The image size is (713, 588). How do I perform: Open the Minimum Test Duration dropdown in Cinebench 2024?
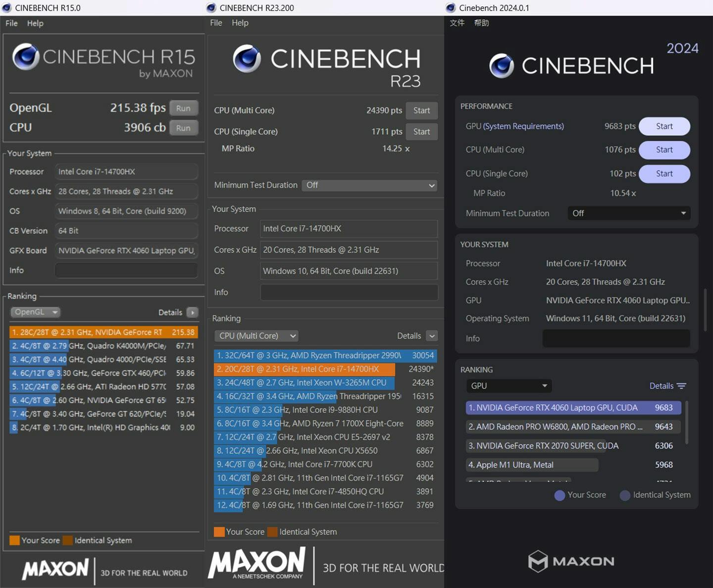point(629,214)
